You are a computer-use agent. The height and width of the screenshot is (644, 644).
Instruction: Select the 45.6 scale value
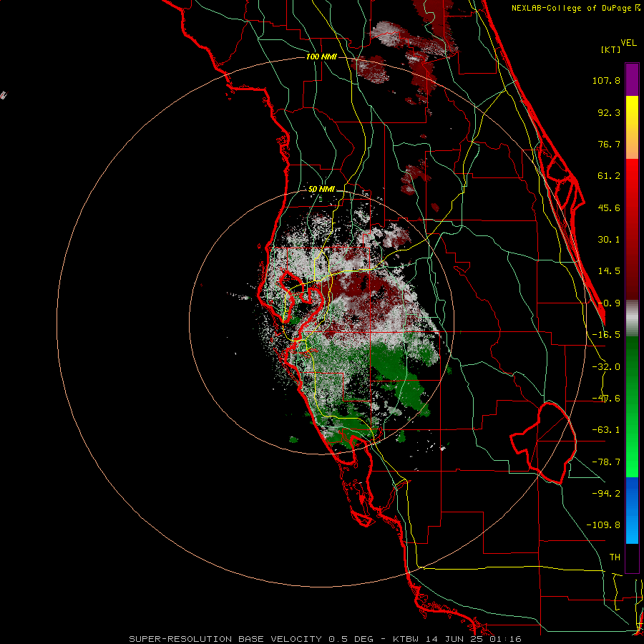click(609, 208)
